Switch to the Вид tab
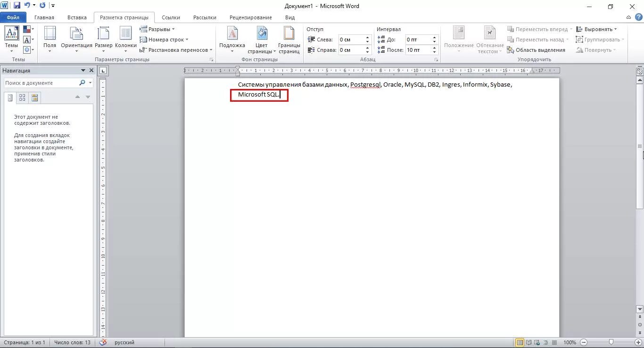Viewport: 644px width, 348px height. coord(290,17)
